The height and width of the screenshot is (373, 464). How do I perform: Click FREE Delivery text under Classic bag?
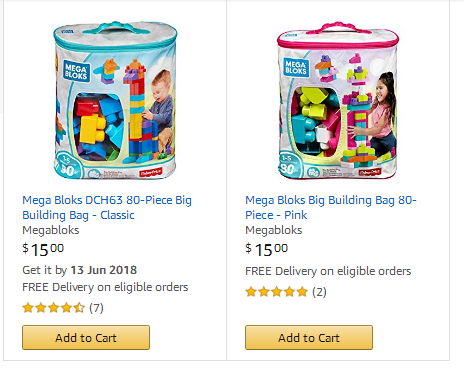click(x=105, y=287)
